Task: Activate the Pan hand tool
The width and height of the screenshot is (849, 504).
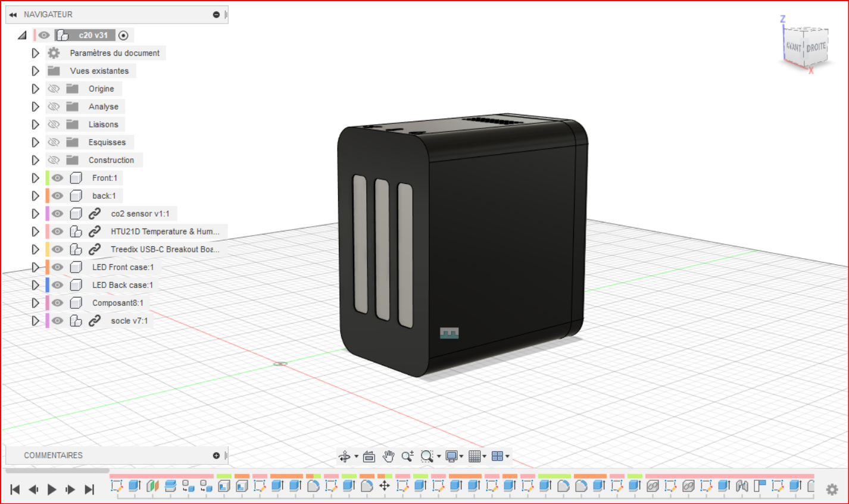Action: pyautogui.click(x=388, y=456)
